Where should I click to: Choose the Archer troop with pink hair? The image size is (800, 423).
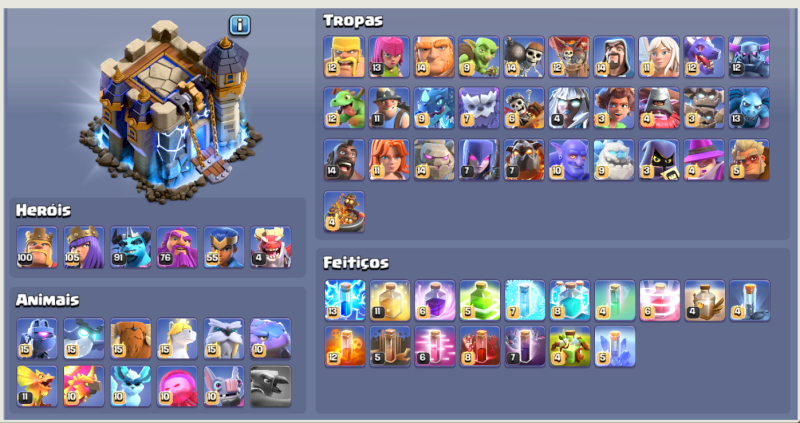389,57
